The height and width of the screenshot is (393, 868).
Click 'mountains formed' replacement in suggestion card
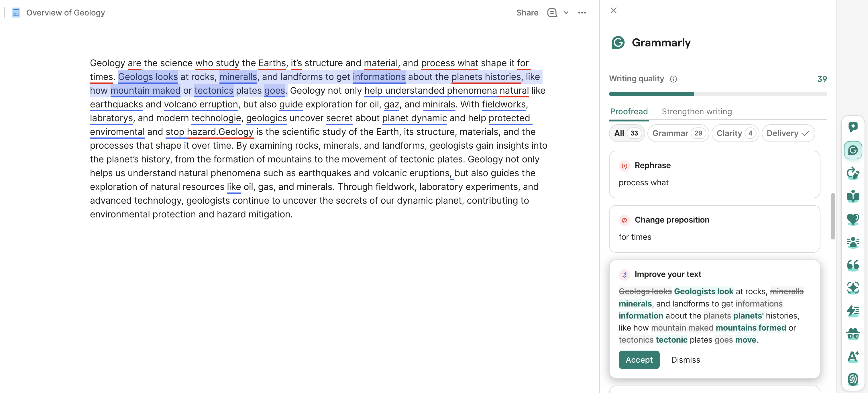(x=751, y=328)
